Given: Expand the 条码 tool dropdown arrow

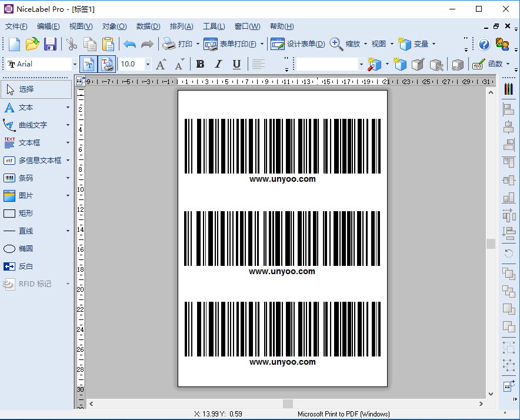Looking at the screenshot, I should tap(68, 178).
